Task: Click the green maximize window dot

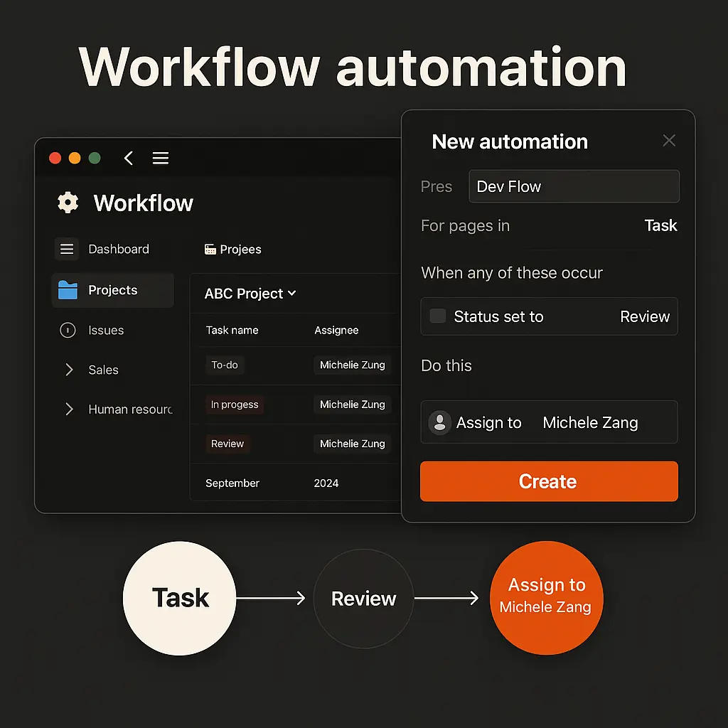Action: pyautogui.click(x=95, y=158)
